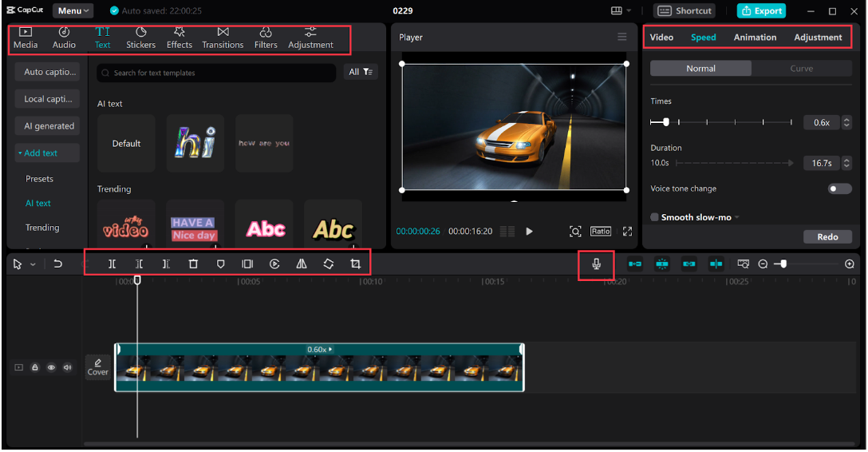This screenshot has width=868, height=452.
Task: Click Local captions button
Action: (48, 99)
